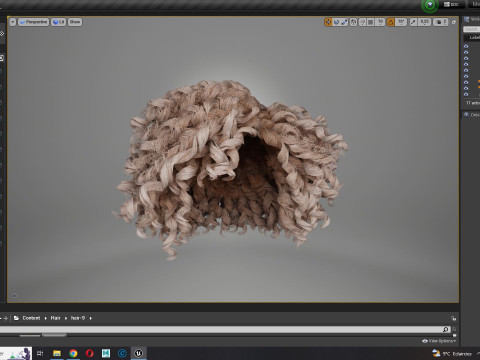Open the blue C app on taskbar

click(122, 353)
